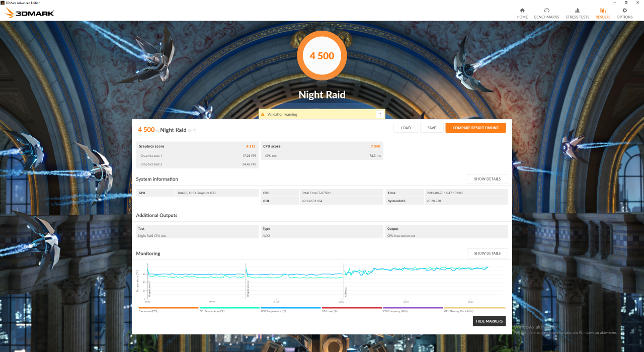Switch to the Stress Tests tab
The image size is (644, 352).
click(577, 13)
